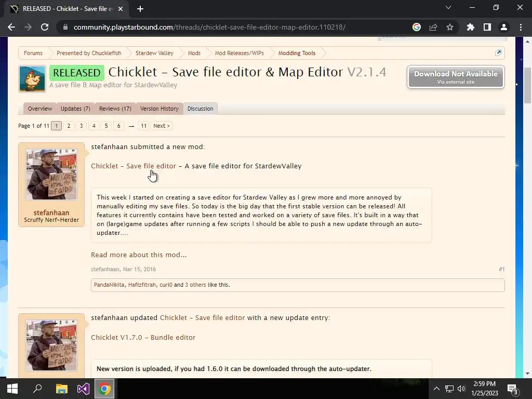This screenshot has width=532, height=399.
Task: Open Visual Studio from taskbar
Action: (x=83, y=389)
